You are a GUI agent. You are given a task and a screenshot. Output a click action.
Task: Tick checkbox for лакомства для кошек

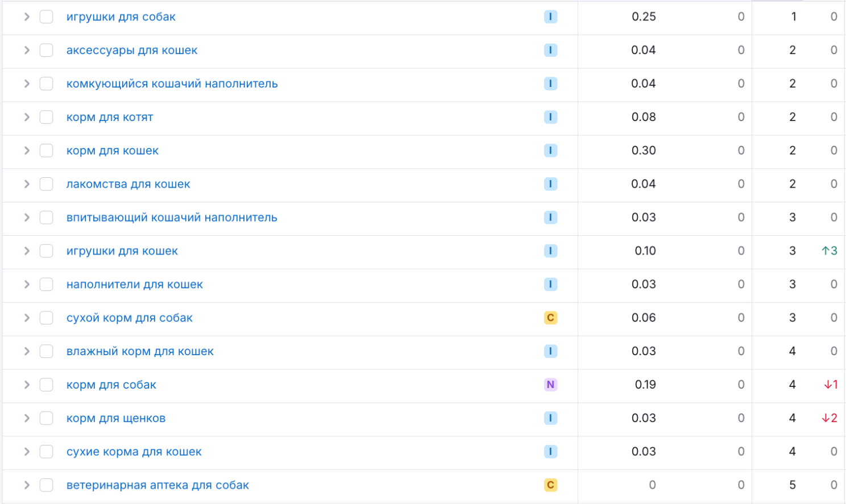point(47,184)
